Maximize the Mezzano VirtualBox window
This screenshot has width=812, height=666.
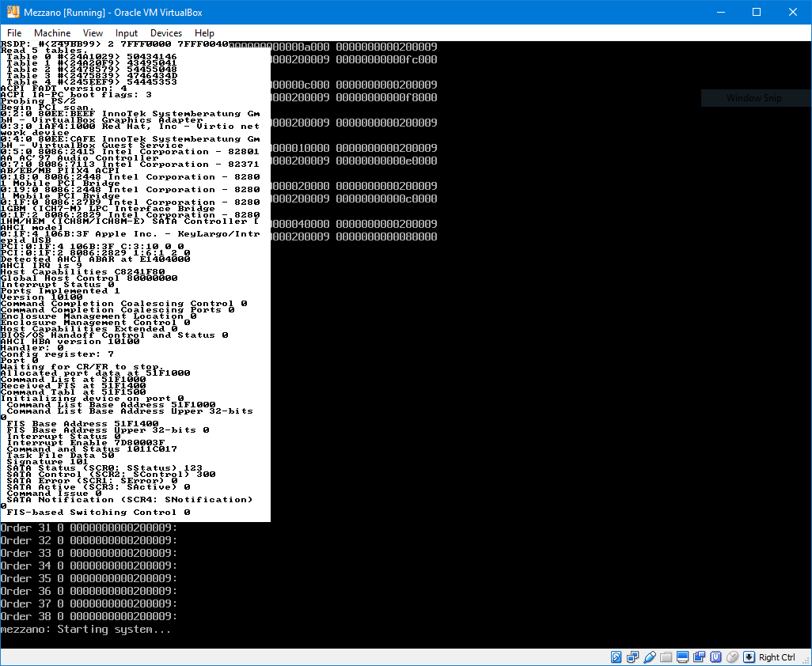click(757, 12)
